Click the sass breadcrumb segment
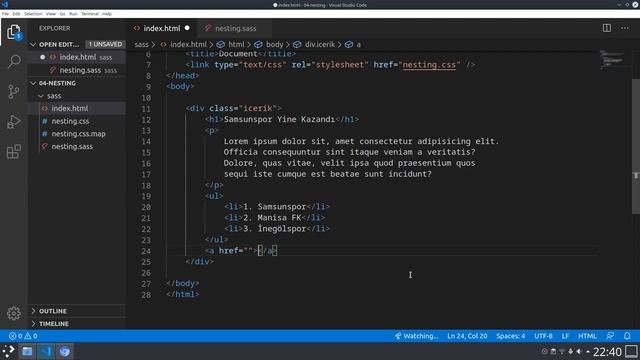The height and width of the screenshot is (360, 640). [141, 44]
